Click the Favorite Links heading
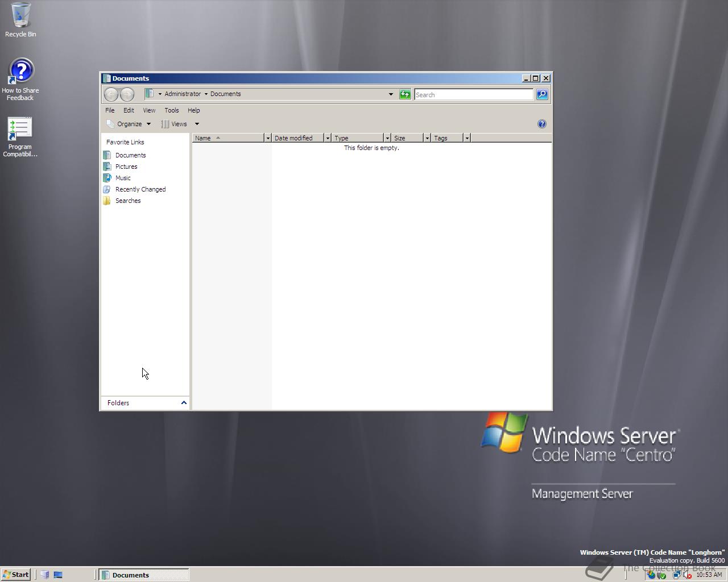This screenshot has height=582, width=728. [125, 142]
